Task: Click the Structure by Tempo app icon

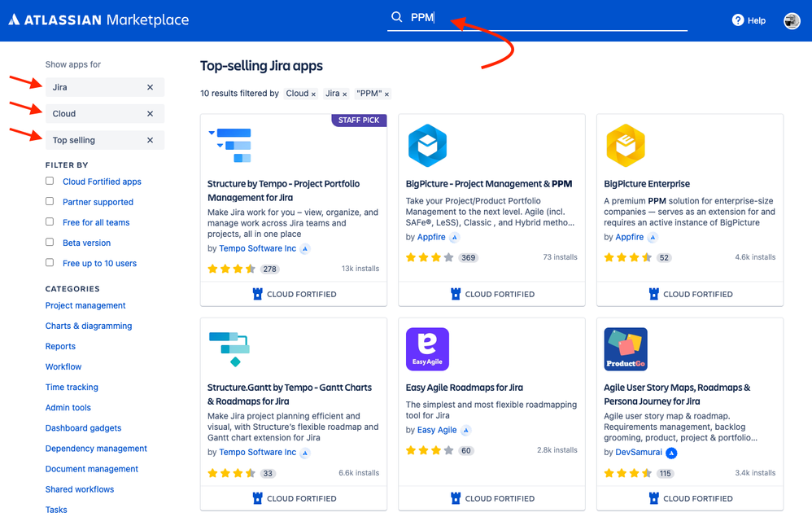Action: click(x=230, y=146)
